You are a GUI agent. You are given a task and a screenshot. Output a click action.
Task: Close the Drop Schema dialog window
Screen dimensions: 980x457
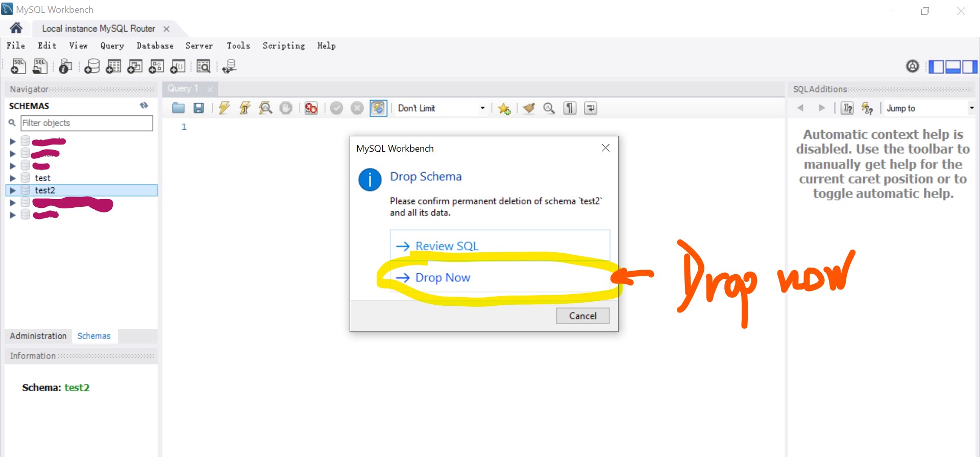tap(605, 148)
